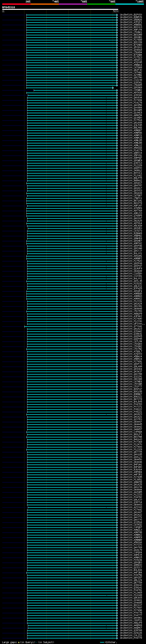
Task: Click the Large gaps legend text
Action: point(28,642)
